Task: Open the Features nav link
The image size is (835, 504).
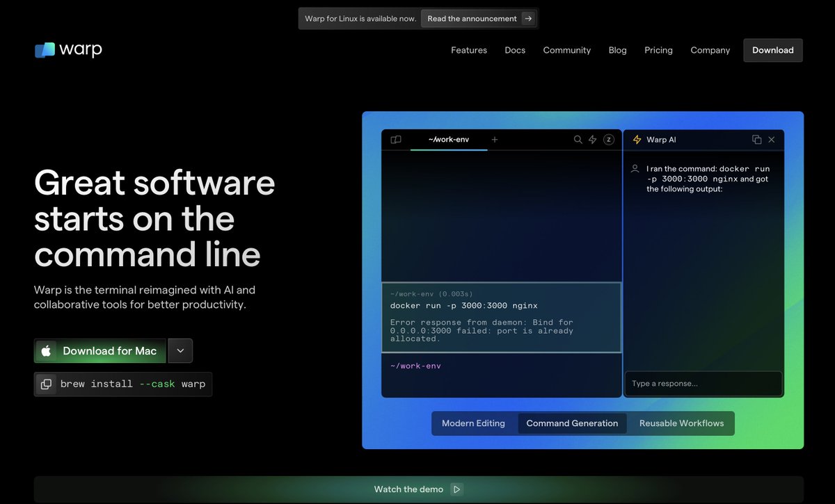Action: (x=469, y=50)
